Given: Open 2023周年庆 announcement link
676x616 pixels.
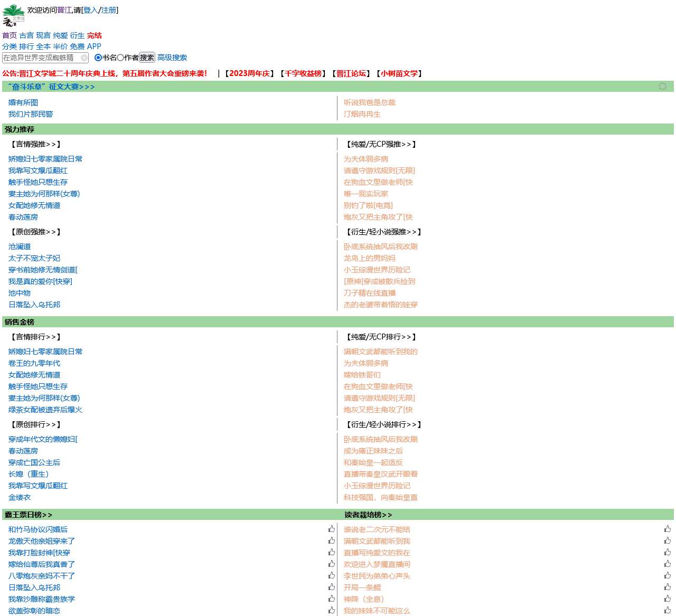Looking at the screenshot, I should click(250, 73).
